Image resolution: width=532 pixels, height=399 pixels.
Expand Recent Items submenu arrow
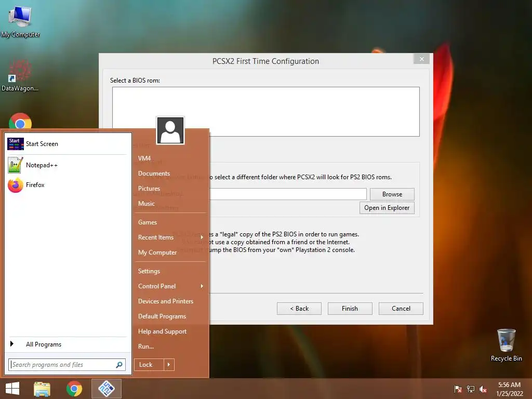point(202,237)
